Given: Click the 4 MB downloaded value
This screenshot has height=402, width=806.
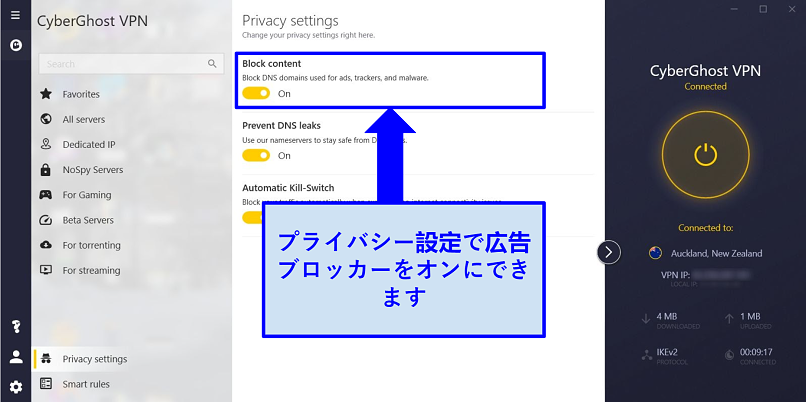Looking at the screenshot, I should click(x=665, y=316).
